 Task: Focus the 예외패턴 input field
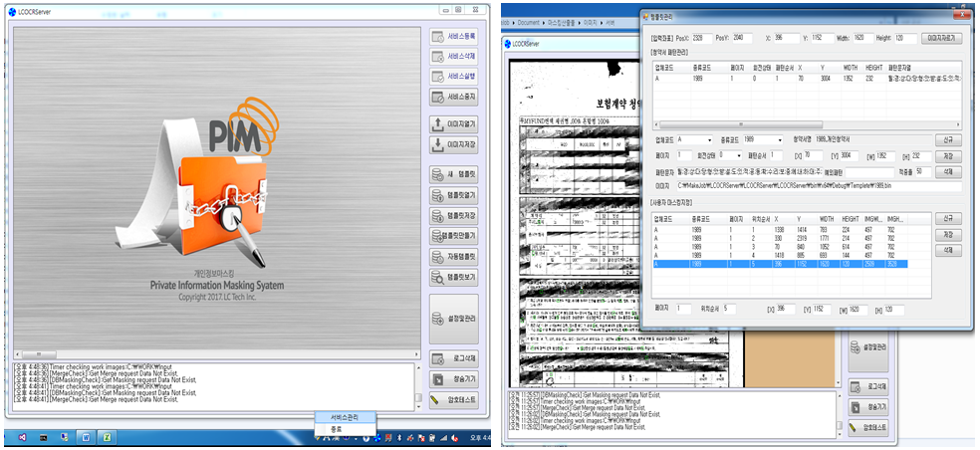click(869, 172)
